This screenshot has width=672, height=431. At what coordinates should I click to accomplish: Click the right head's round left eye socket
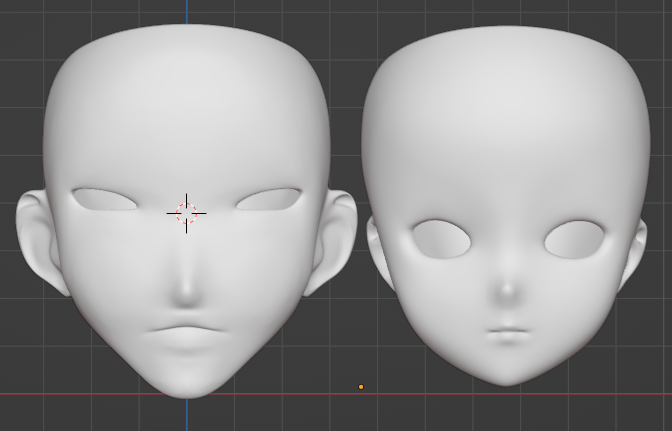440,237
